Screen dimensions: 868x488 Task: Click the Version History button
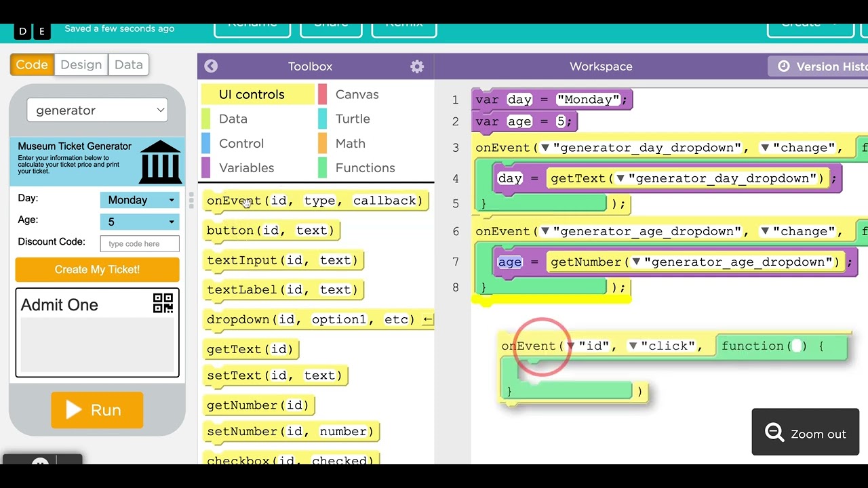click(x=817, y=66)
